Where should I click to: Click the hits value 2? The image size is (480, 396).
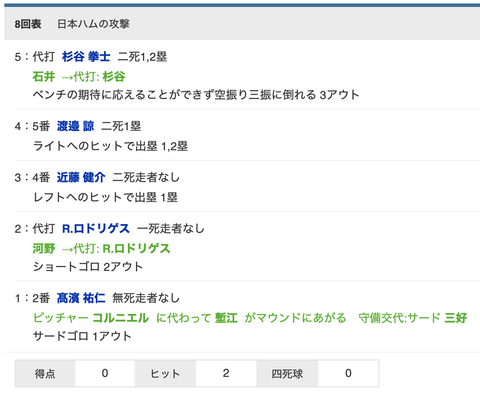tap(226, 373)
